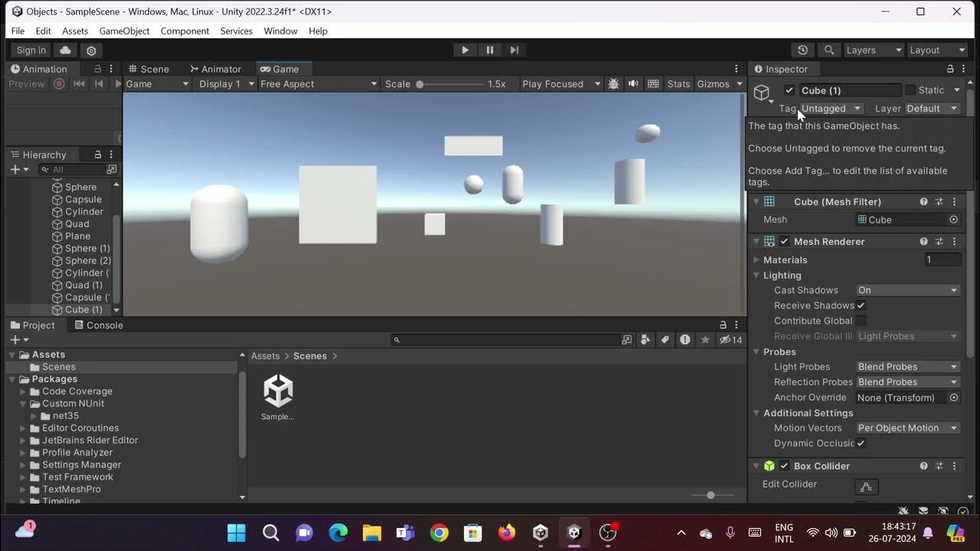Enable the Static checkbox
Image resolution: width=980 pixels, height=551 pixels.
click(910, 90)
